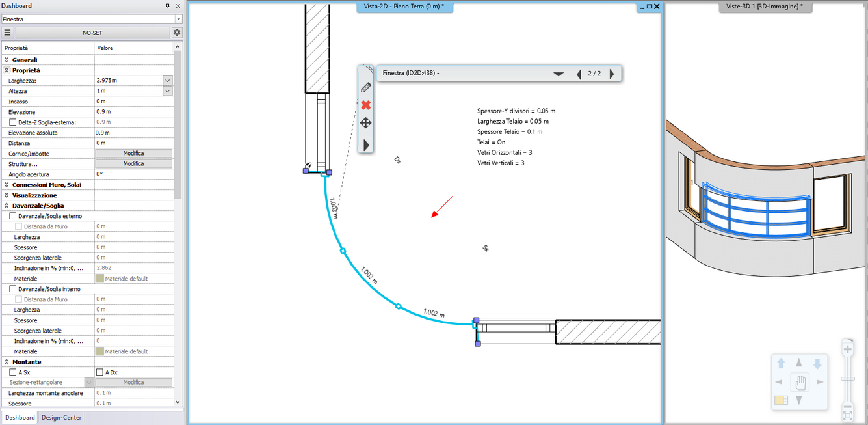Zoom in with plus icon in 3D view

[847, 350]
